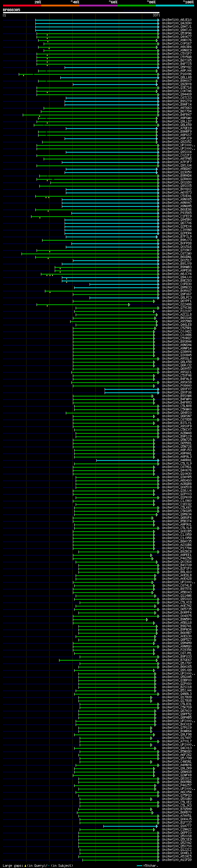Open hit UniRef100_Q42690

(177, 23)
